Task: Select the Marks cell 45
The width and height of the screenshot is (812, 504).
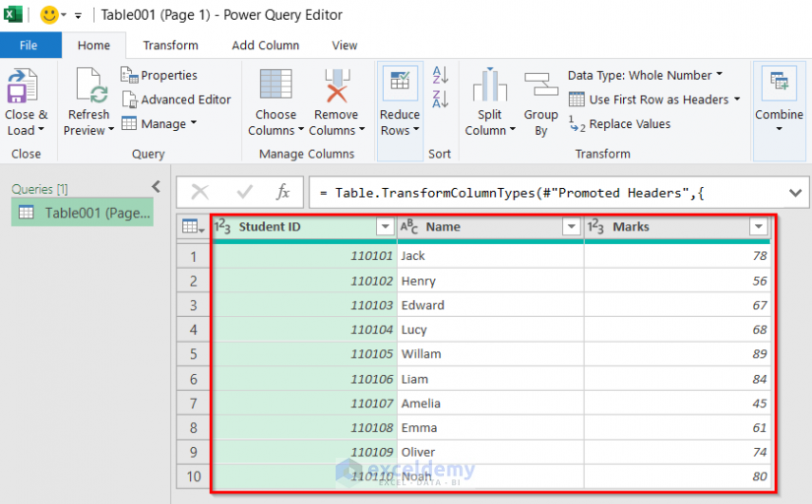Action: pyautogui.click(x=677, y=404)
